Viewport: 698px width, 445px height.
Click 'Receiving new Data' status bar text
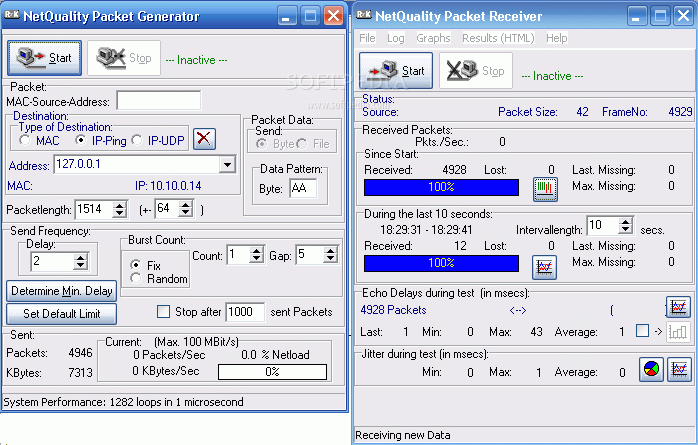[x=402, y=435]
